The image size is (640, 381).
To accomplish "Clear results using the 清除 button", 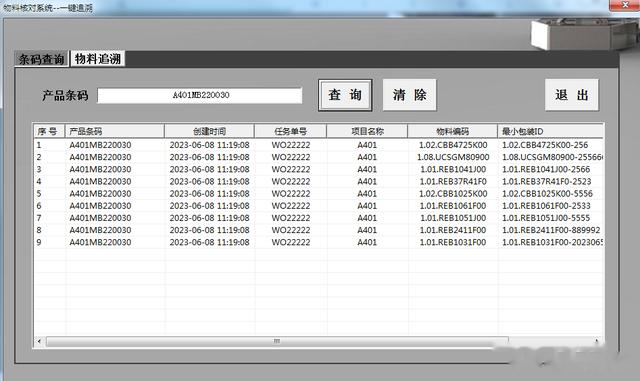I will (409, 95).
